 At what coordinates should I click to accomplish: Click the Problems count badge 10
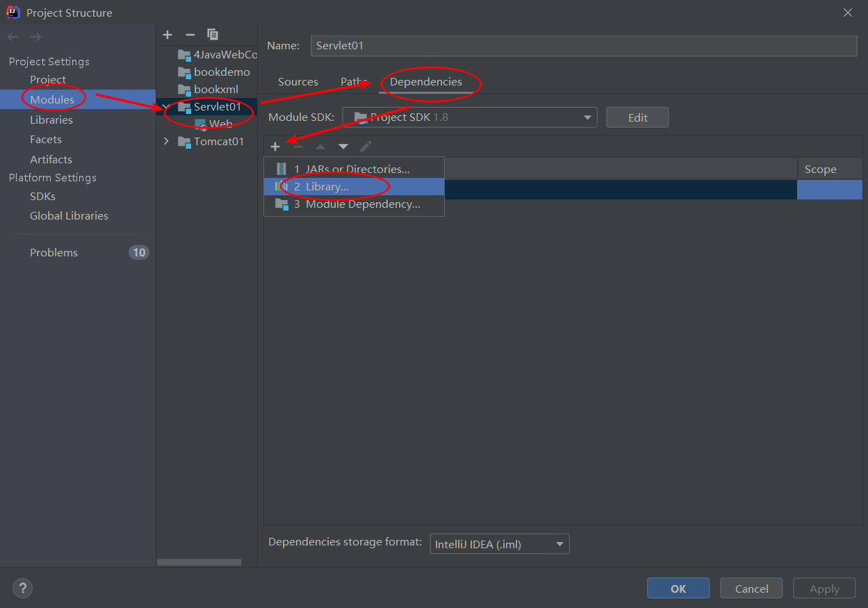(139, 252)
